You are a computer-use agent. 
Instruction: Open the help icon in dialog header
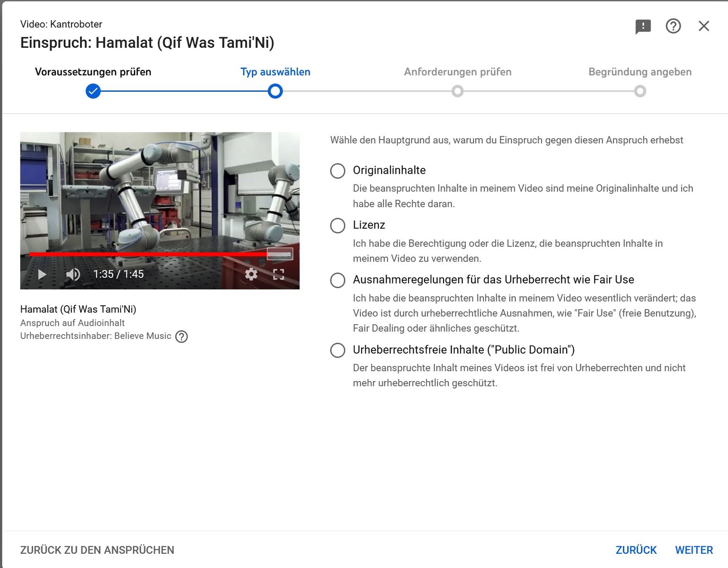[x=673, y=26]
